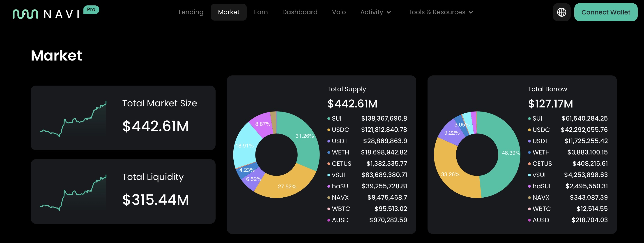Click the 9.22% USDT borrow slice
The width and height of the screenshot is (644, 243).
click(x=451, y=133)
